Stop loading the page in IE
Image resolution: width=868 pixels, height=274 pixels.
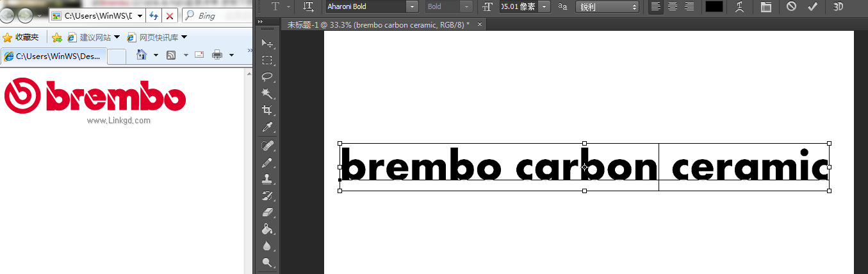[x=170, y=15]
